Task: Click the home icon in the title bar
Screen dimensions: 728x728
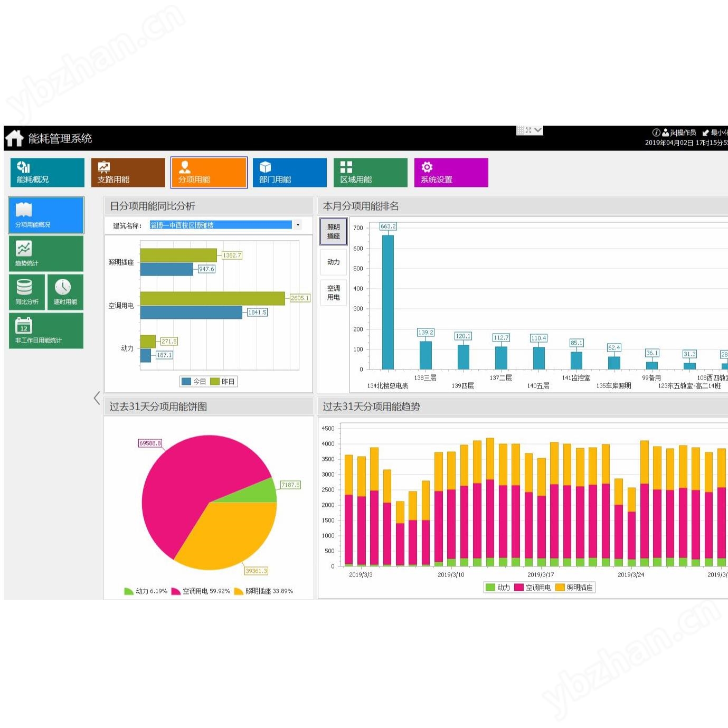Action: click(x=15, y=138)
